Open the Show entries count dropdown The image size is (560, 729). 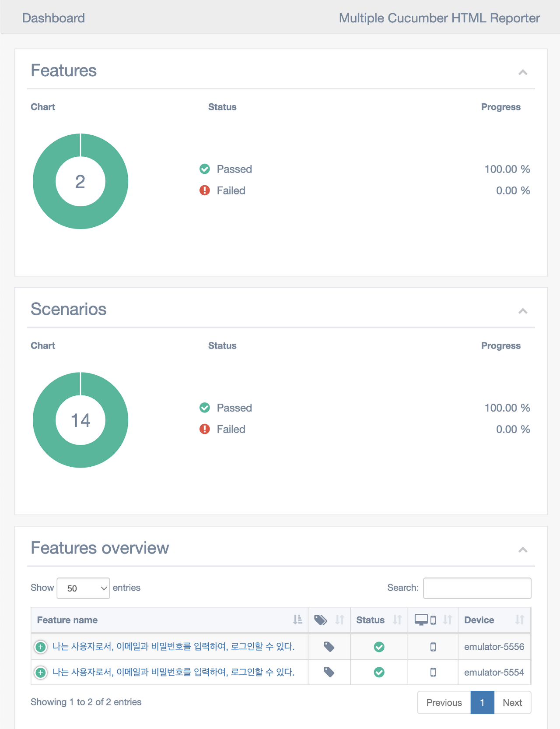[x=83, y=588]
